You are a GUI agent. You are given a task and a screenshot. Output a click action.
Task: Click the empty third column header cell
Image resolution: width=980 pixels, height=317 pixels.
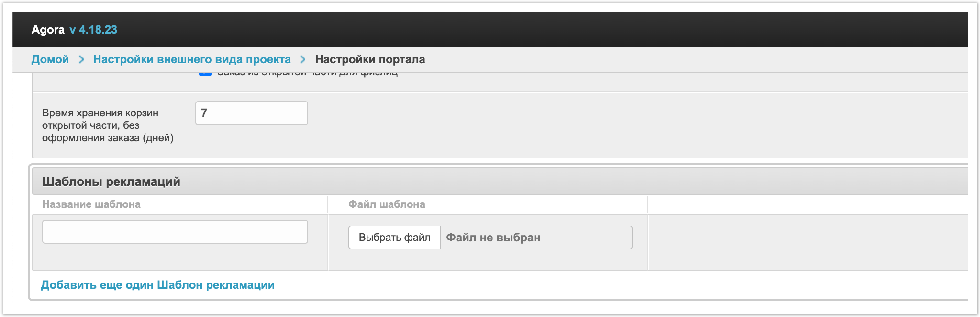coord(806,204)
